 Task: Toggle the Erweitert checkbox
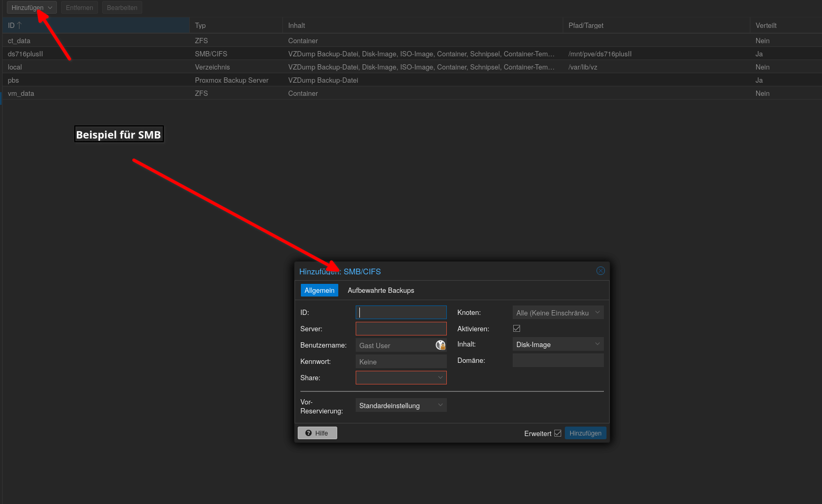pyautogui.click(x=557, y=433)
